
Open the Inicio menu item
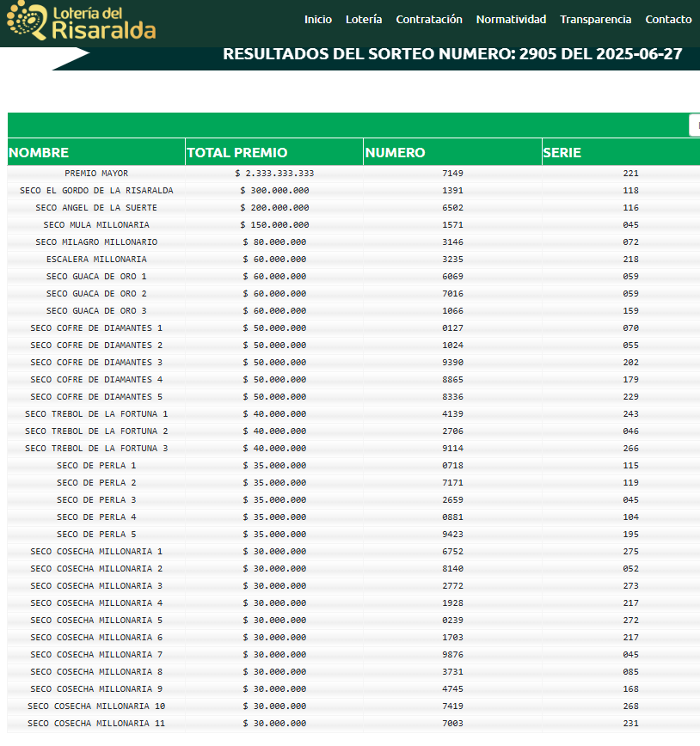(x=318, y=20)
